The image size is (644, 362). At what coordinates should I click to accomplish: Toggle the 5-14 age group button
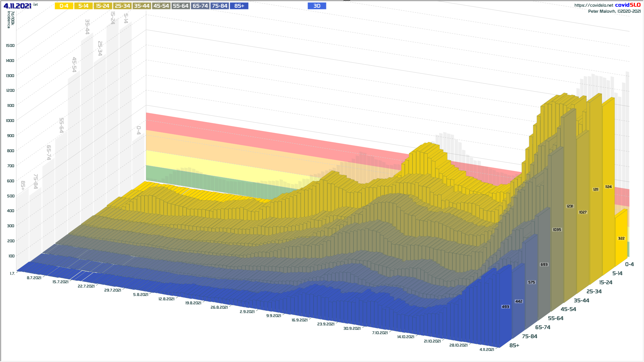(x=84, y=6)
